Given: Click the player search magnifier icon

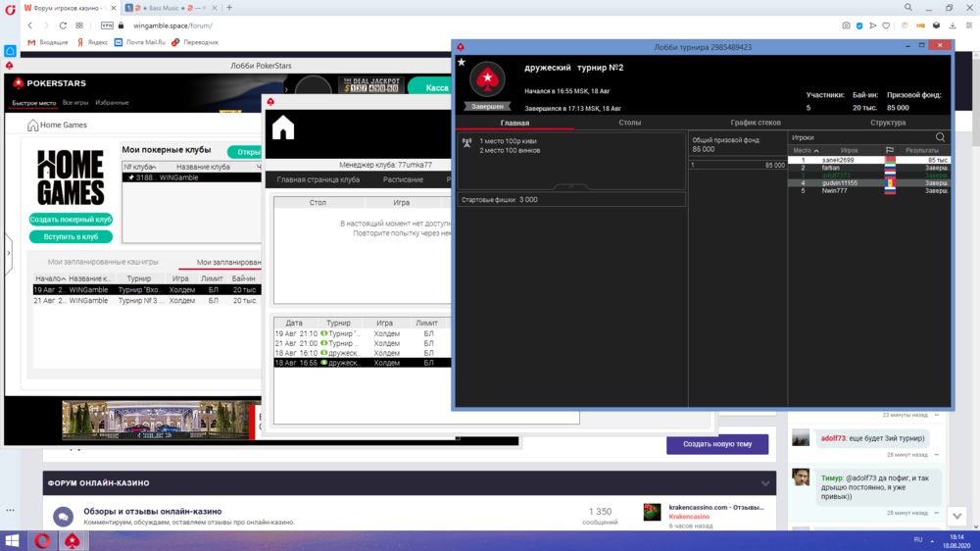Looking at the screenshot, I should pos(941,137).
